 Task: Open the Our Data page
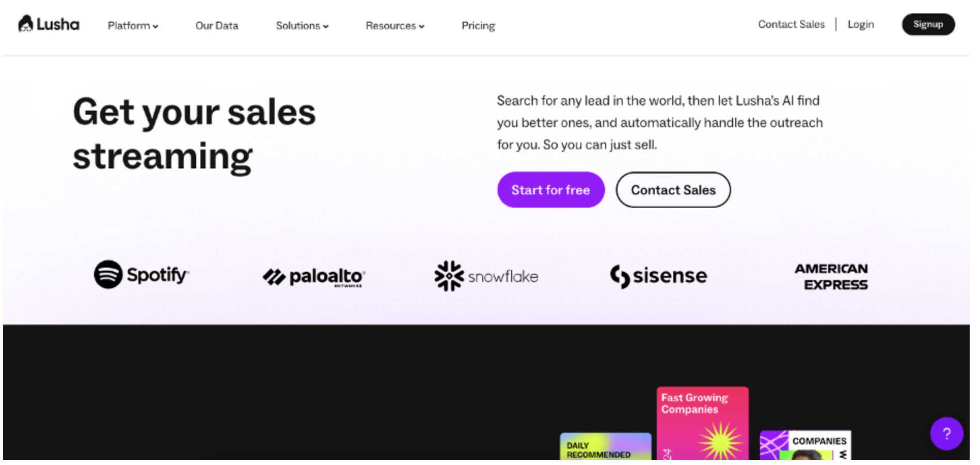tap(217, 26)
